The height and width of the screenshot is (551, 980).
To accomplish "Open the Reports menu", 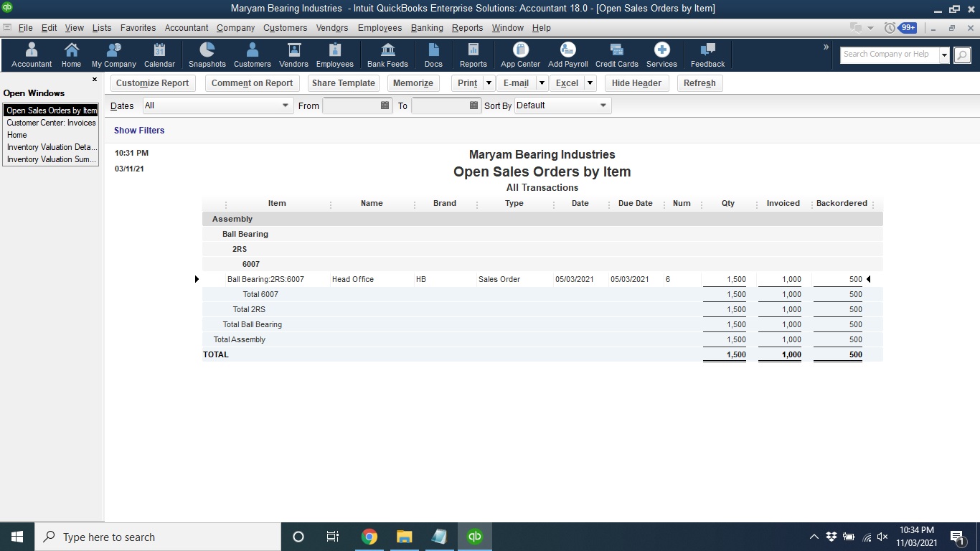I will point(467,28).
